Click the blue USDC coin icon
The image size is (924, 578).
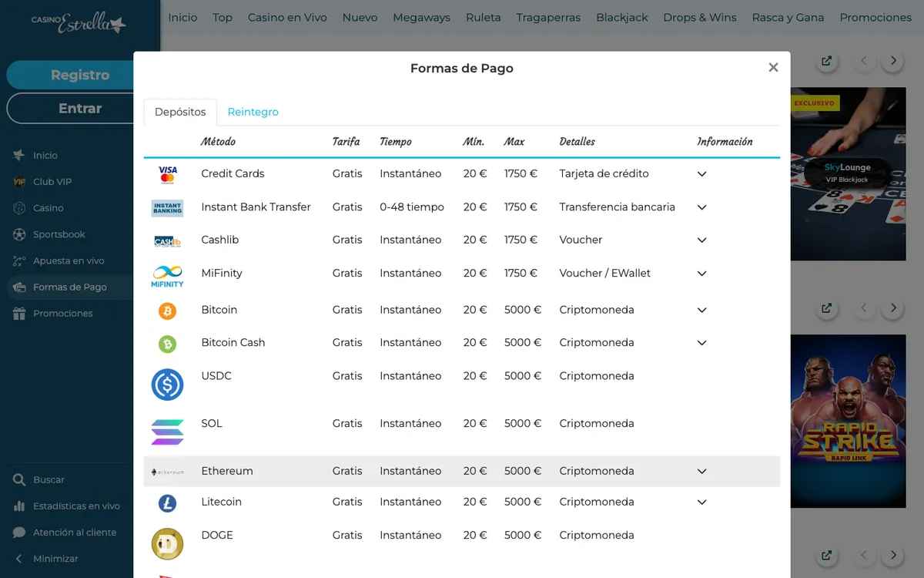coord(167,384)
